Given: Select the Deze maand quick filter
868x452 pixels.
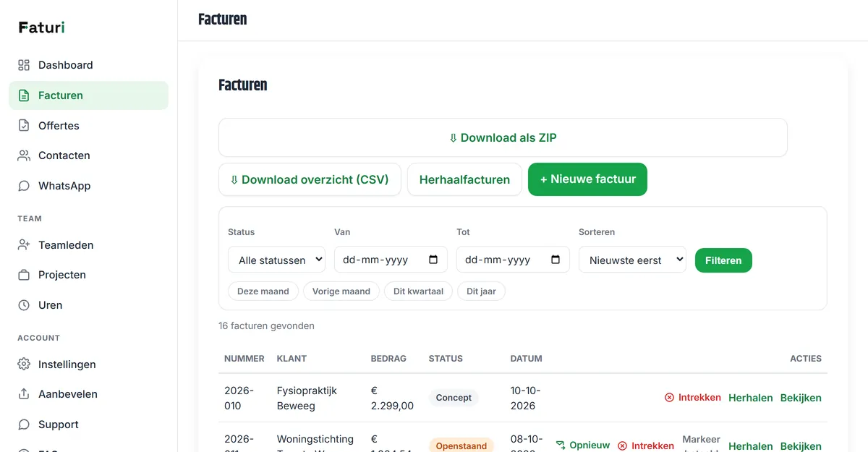Looking at the screenshot, I should tap(263, 291).
